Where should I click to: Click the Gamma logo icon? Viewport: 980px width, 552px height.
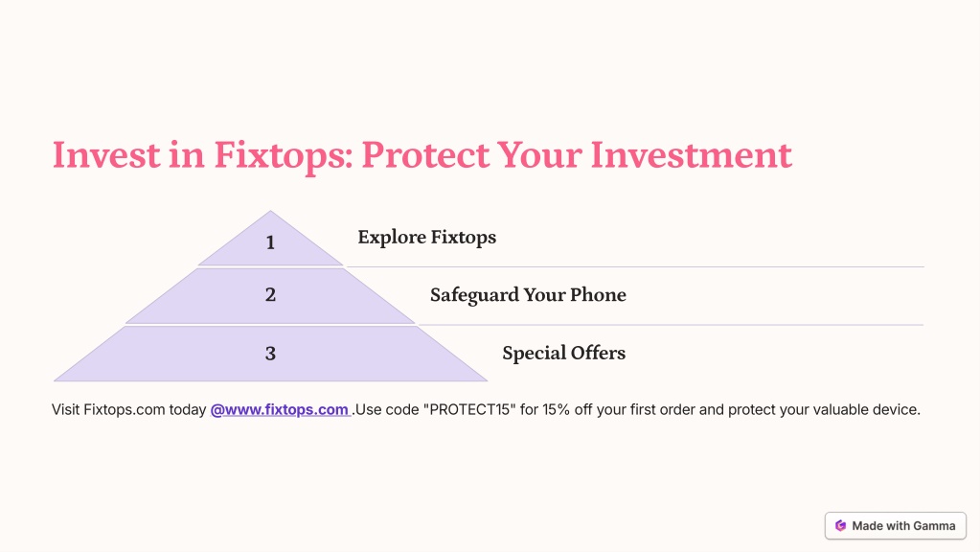click(841, 526)
